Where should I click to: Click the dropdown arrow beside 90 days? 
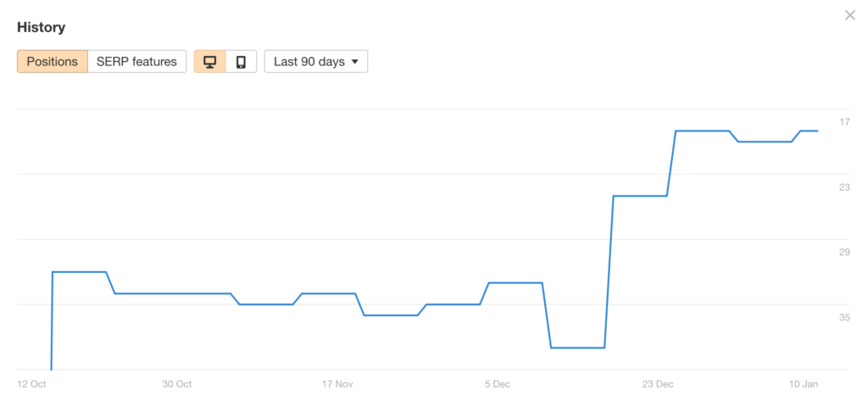(x=355, y=62)
